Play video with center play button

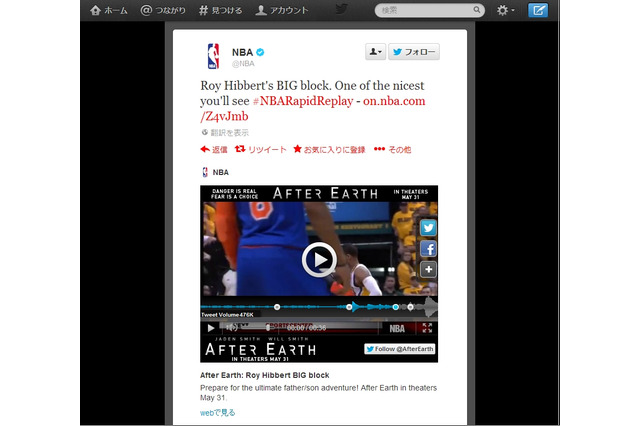319,260
